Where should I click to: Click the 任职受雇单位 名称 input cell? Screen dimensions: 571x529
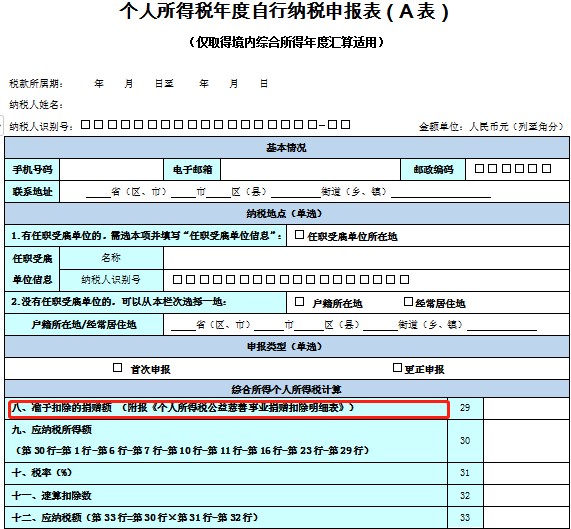pyautogui.click(x=366, y=258)
